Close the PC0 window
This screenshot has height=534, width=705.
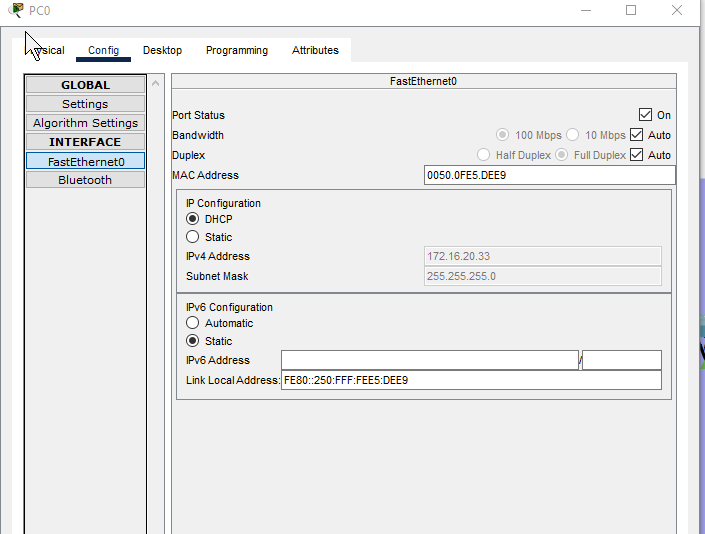[677, 10]
